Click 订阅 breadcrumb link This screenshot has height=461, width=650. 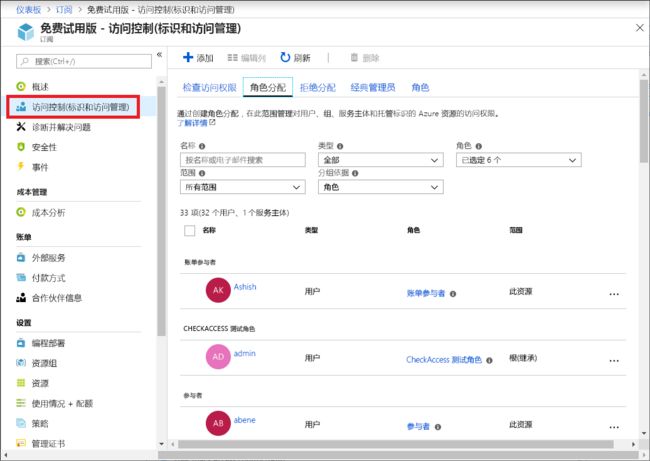click(64, 10)
